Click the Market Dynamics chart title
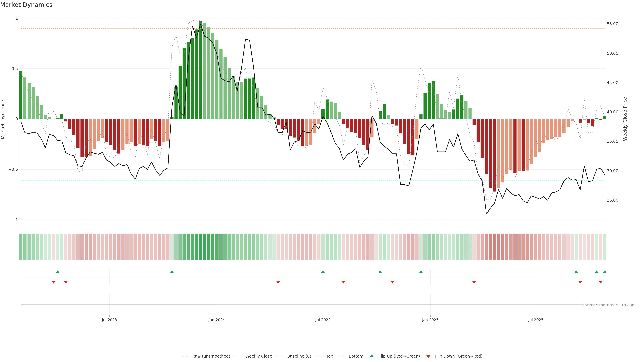 [26, 5]
